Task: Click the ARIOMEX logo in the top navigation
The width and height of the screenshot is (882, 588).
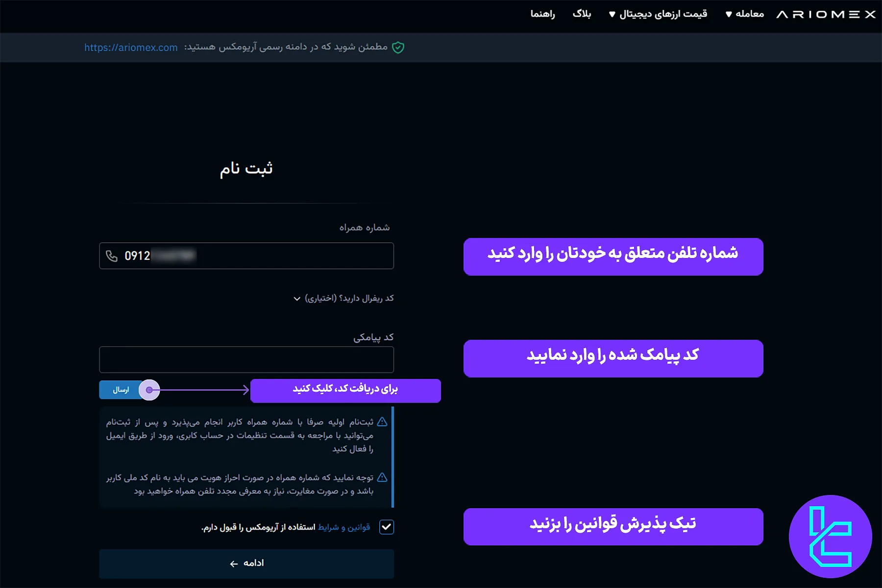Action: click(x=826, y=13)
